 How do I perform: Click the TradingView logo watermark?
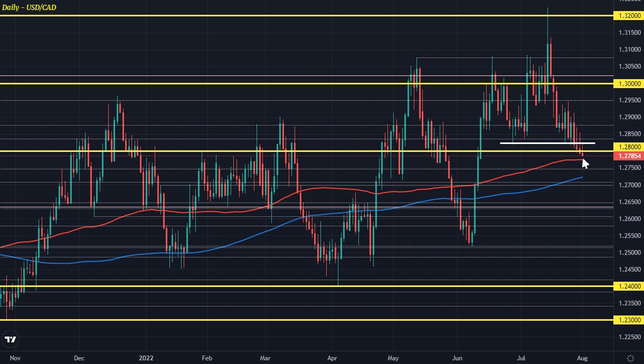point(10,340)
